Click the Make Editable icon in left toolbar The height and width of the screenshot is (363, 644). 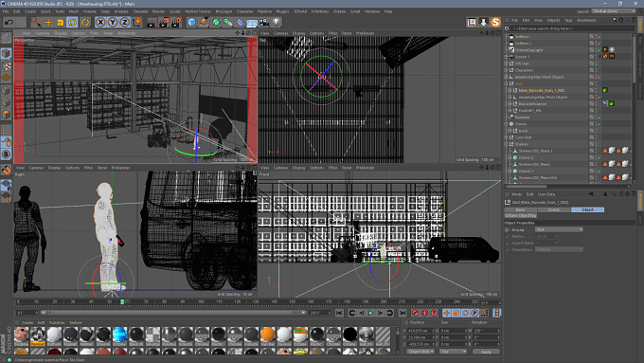7,39
